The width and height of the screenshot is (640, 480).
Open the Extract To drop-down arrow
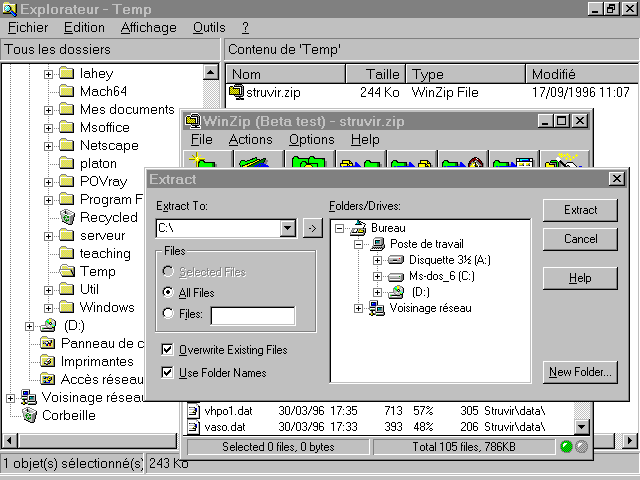coord(288,228)
